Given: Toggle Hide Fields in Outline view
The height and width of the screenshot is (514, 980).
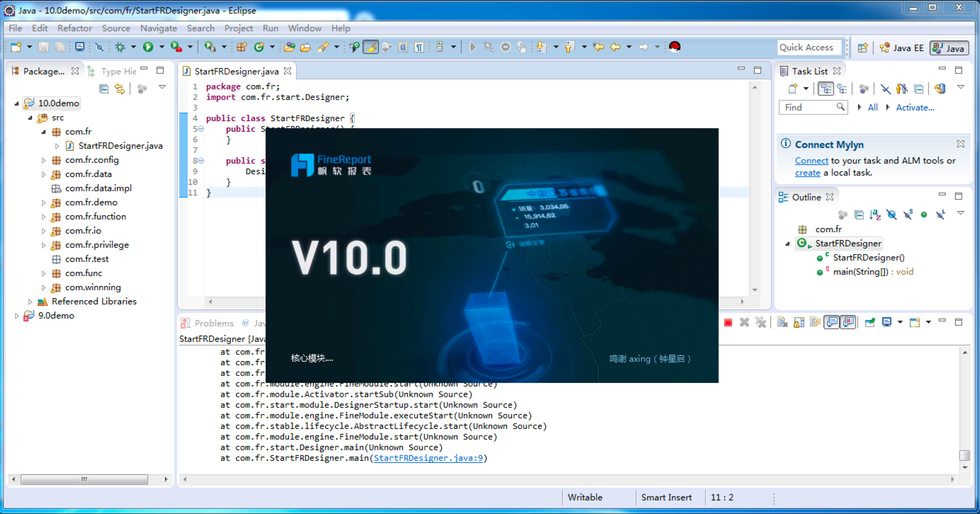Looking at the screenshot, I should coord(891,215).
